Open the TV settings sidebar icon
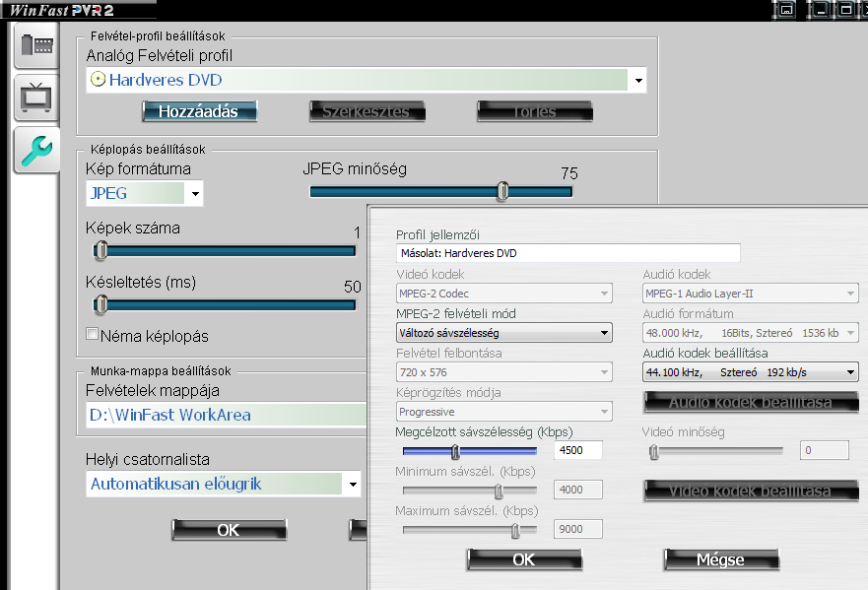Screen dimensions: 868x590 click(36, 98)
